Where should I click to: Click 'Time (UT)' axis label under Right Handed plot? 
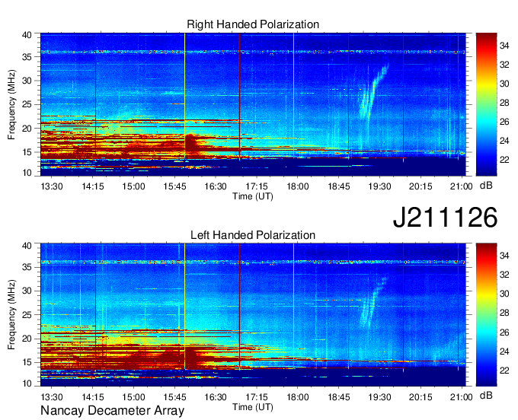click(253, 196)
